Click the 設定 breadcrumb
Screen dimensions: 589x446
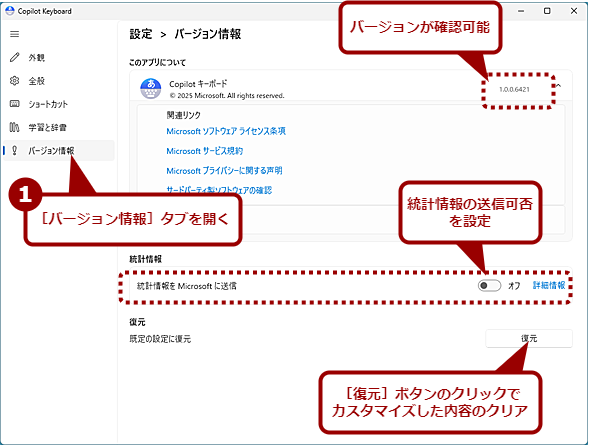click(141, 34)
